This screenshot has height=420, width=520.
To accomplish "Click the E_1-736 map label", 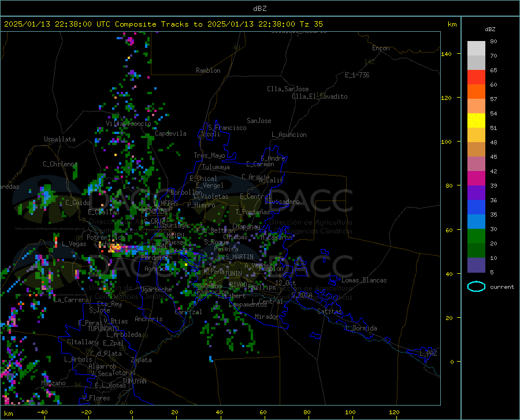I will (357, 75).
